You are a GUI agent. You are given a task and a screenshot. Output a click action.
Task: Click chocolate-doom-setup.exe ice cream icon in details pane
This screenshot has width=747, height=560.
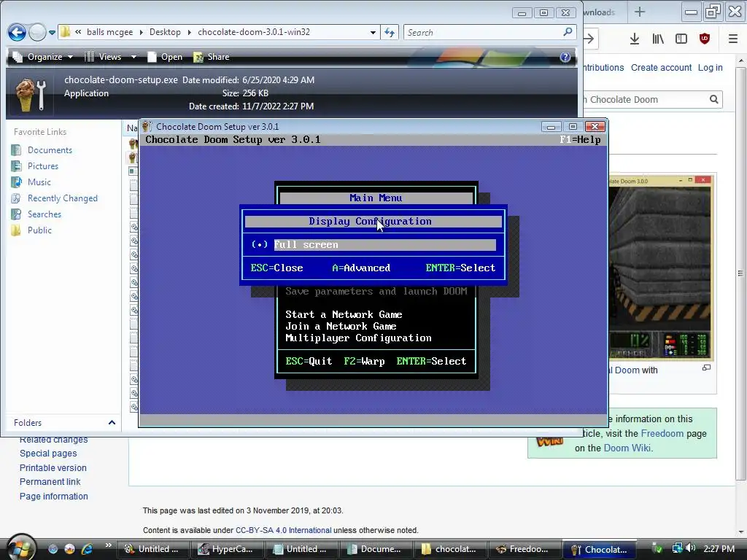31,94
